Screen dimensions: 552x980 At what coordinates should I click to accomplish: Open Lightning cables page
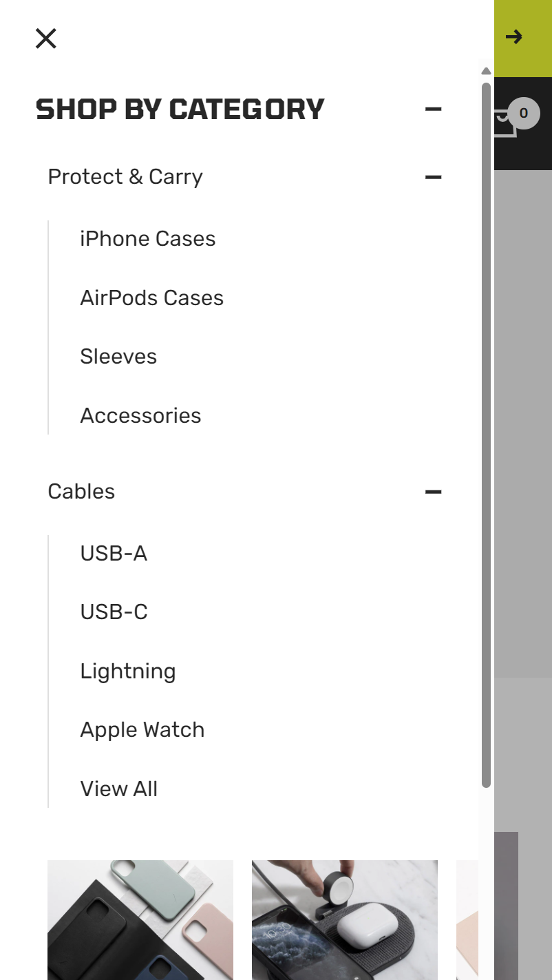coord(128,671)
